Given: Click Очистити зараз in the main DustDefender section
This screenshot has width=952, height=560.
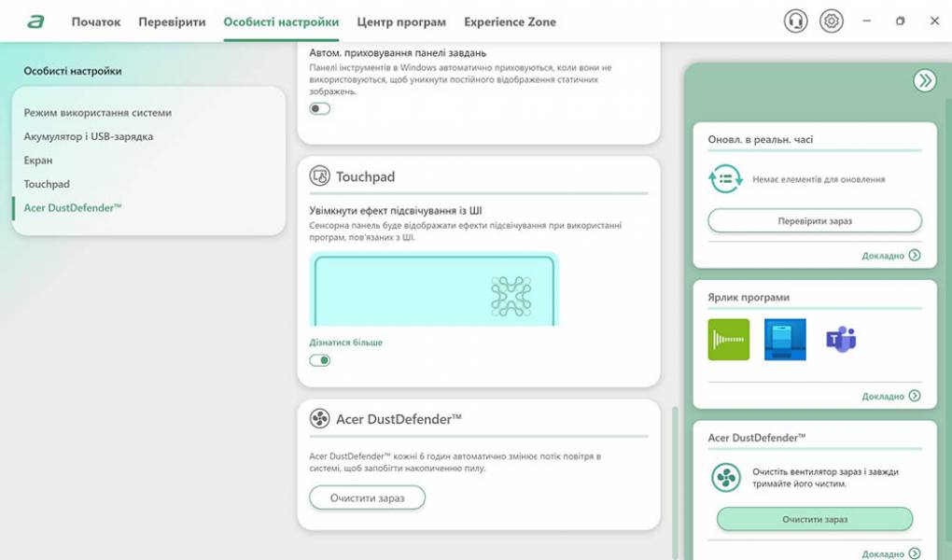Looking at the screenshot, I should click(x=367, y=497).
